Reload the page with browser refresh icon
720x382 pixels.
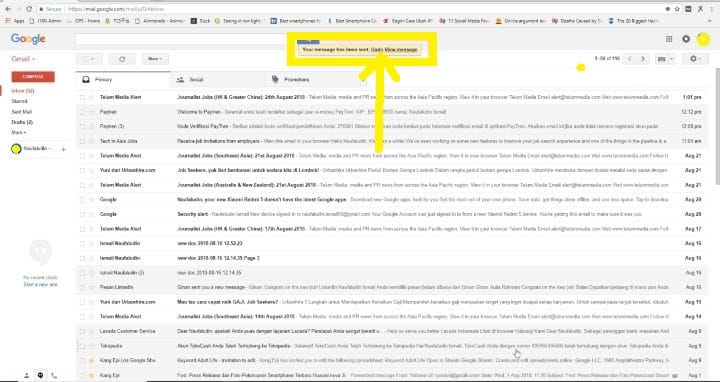(x=29, y=9)
